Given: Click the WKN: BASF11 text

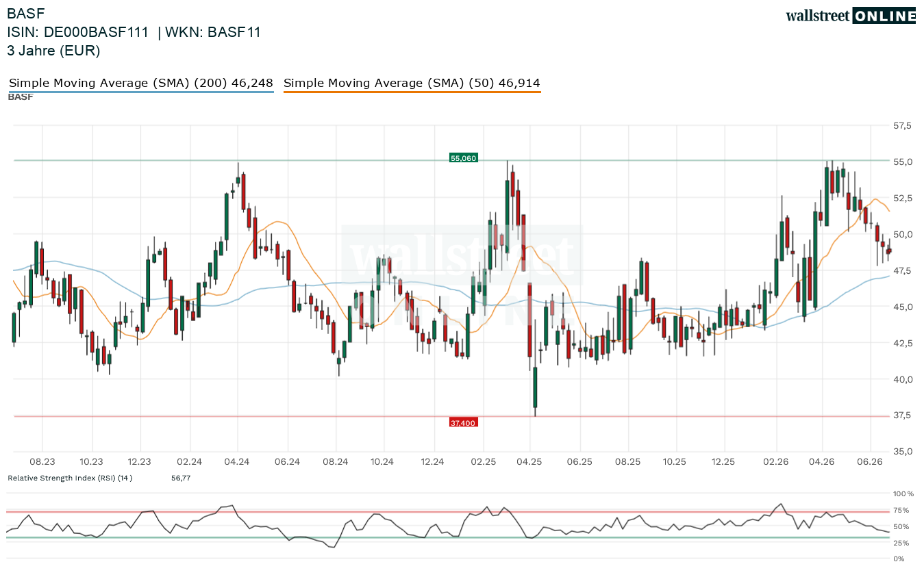Looking at the screenshot, I should pyautogui.click(x=214, y=32).
